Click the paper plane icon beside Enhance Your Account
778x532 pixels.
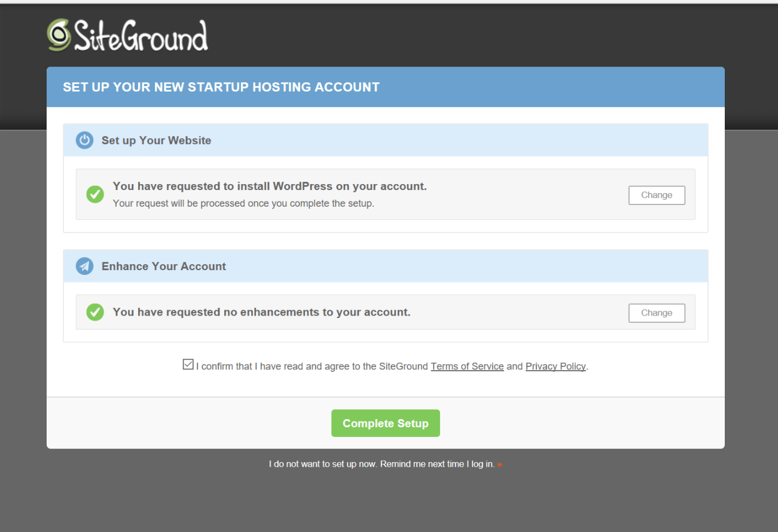click(x=84, y=266)
